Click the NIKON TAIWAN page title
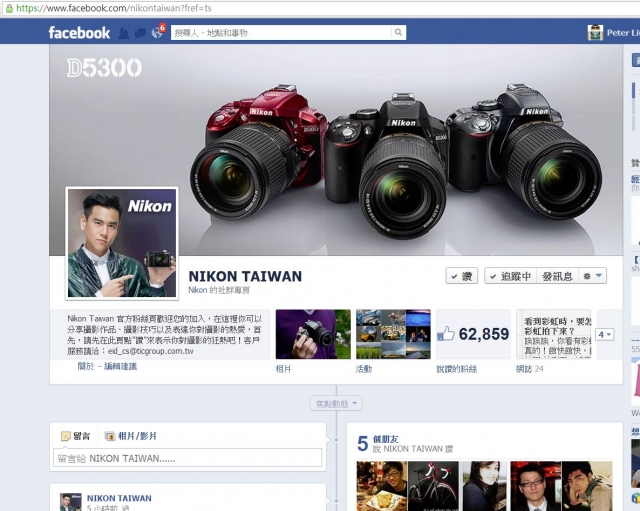 coord(245,276)
